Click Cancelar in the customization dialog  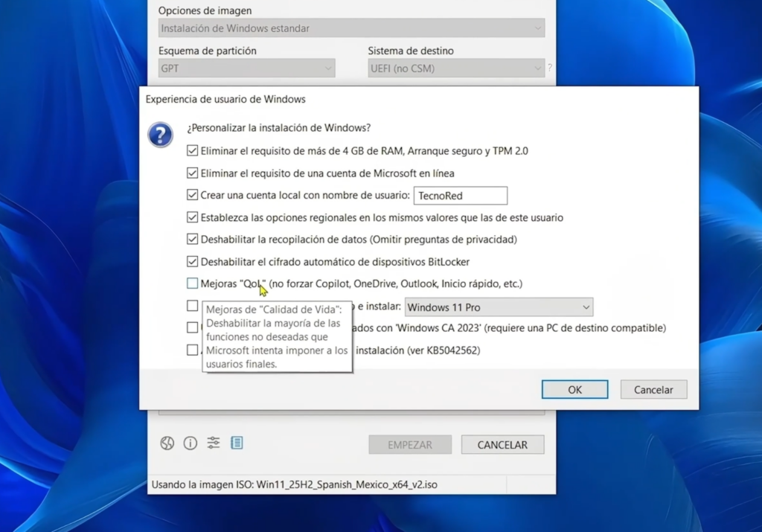pos(653,390)
